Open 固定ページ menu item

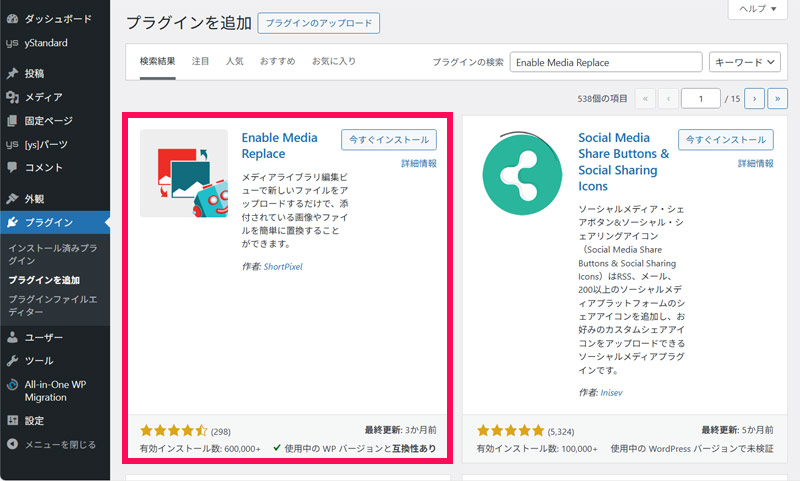tap(48, 121)
